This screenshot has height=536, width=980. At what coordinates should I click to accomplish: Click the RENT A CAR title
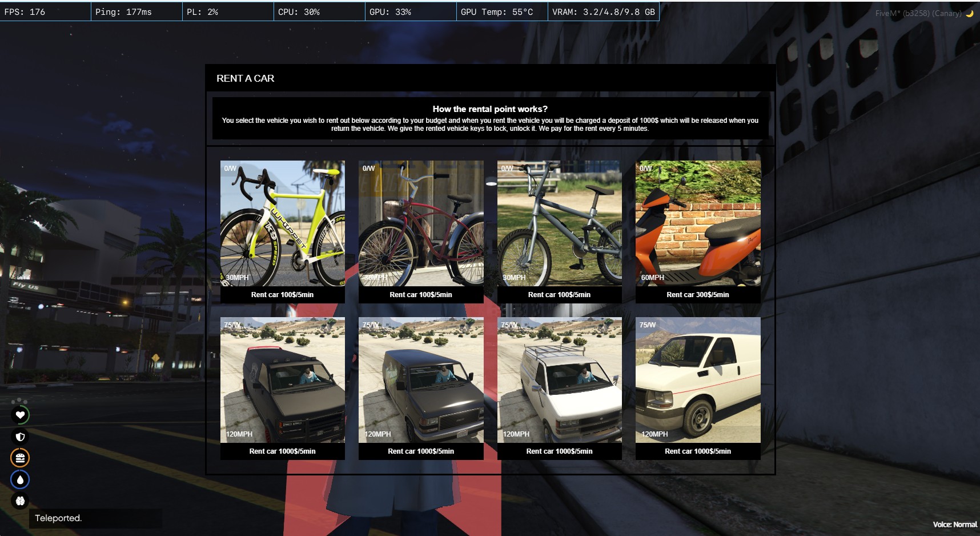pyautogui.click(x=246, y=78)
